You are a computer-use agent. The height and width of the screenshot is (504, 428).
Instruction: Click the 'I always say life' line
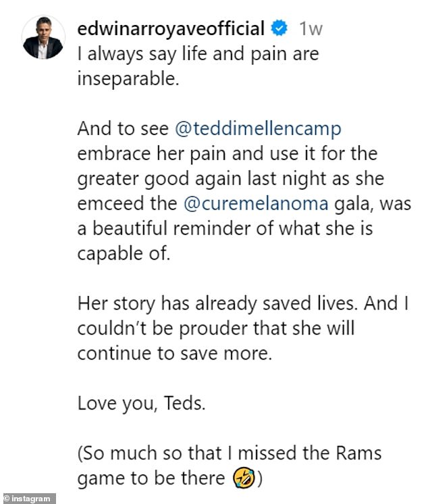pyautogui.click(x=197, y=54)
